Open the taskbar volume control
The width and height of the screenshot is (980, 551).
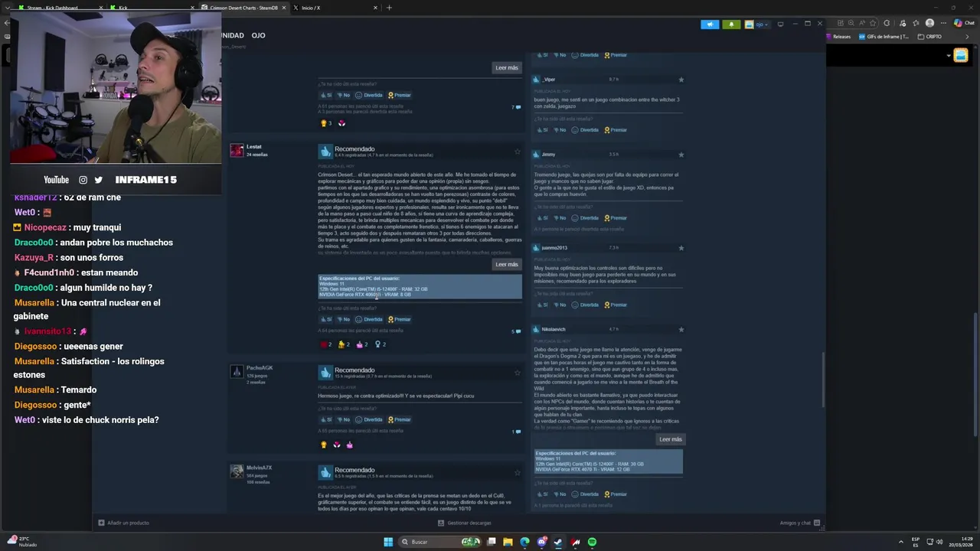[x=939, y=542]
